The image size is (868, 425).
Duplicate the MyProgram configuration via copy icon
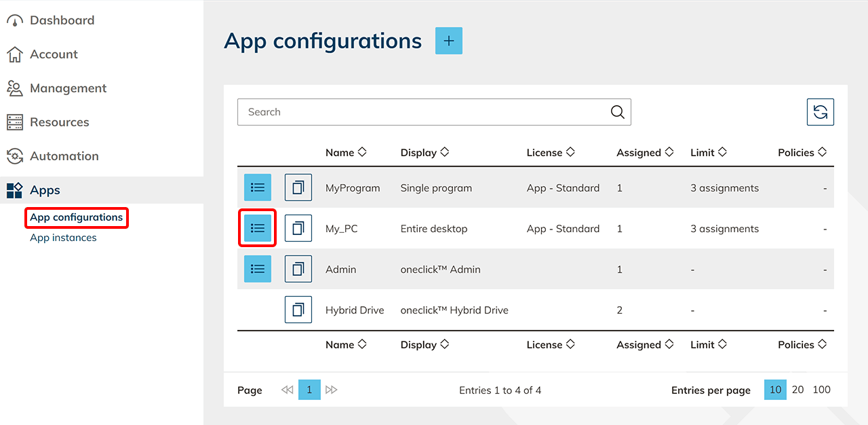coord(298,187)
